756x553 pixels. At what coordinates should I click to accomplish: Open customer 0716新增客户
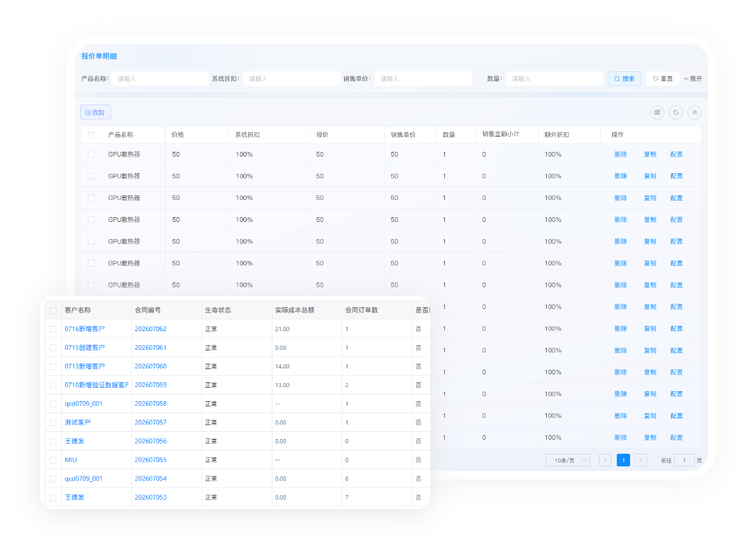tap(85, 329)
